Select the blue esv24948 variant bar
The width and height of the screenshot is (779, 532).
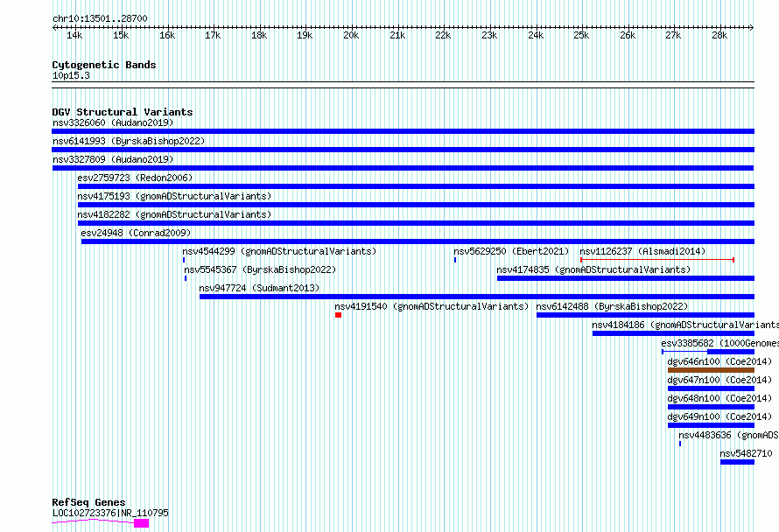(x=418, y=241)
